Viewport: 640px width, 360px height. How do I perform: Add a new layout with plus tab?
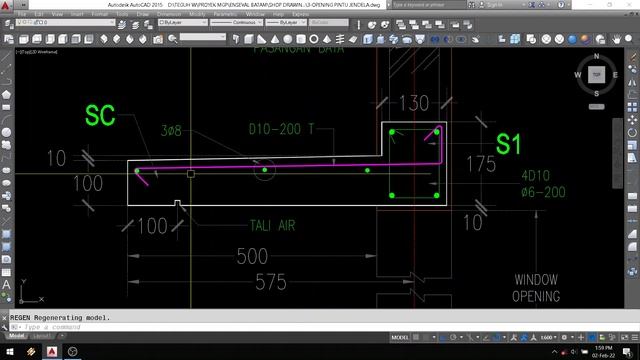coord(62,336)
